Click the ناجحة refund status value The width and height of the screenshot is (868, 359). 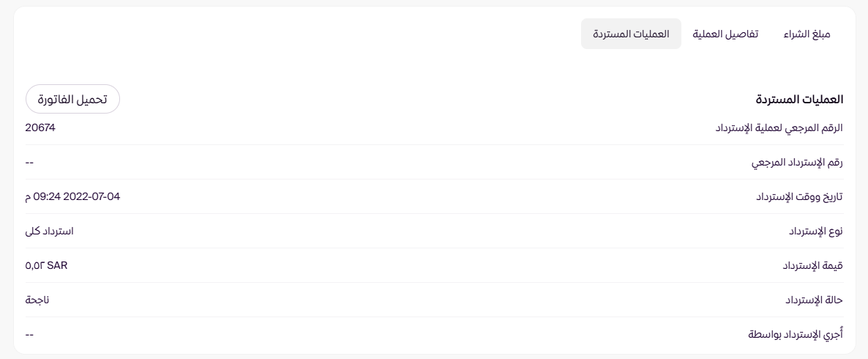(x=37, y=300)
